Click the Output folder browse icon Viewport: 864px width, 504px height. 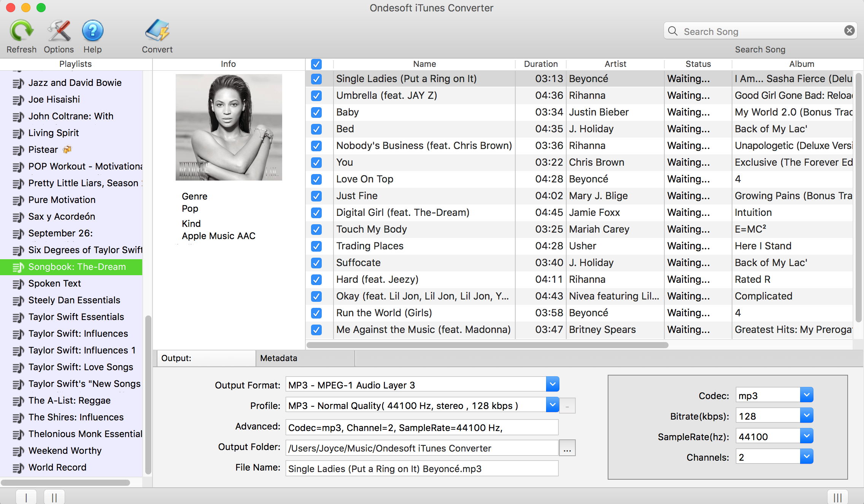tap(568, 448)
